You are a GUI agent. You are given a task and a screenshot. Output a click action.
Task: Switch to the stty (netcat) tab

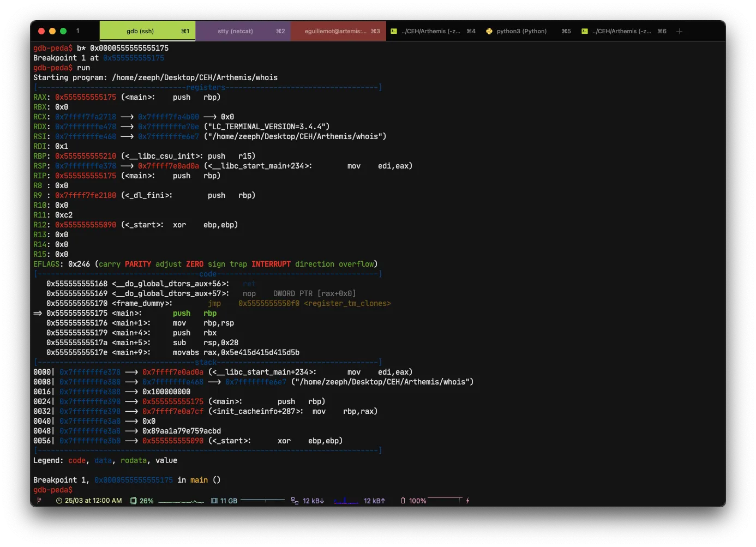pos(235,31)
